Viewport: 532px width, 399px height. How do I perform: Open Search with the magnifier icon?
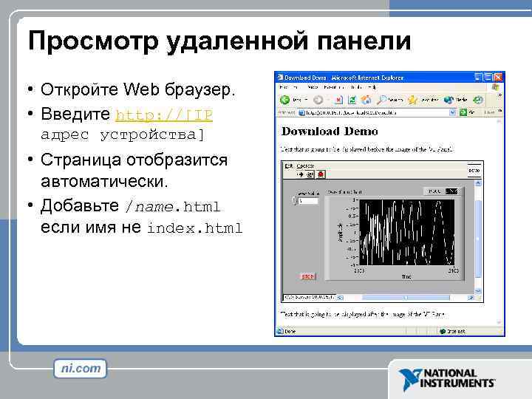(x=382, y=100)
